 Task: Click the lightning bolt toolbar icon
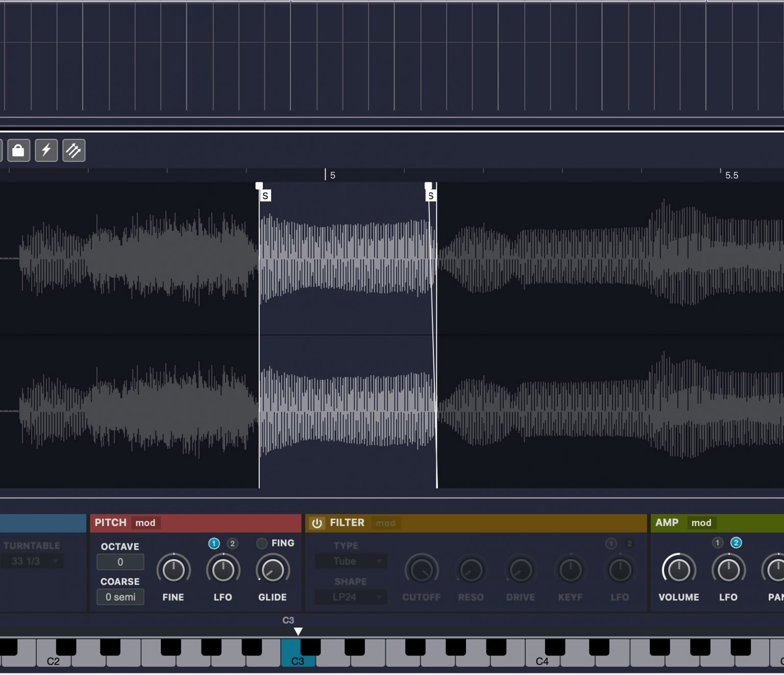[x=46, y=150]
